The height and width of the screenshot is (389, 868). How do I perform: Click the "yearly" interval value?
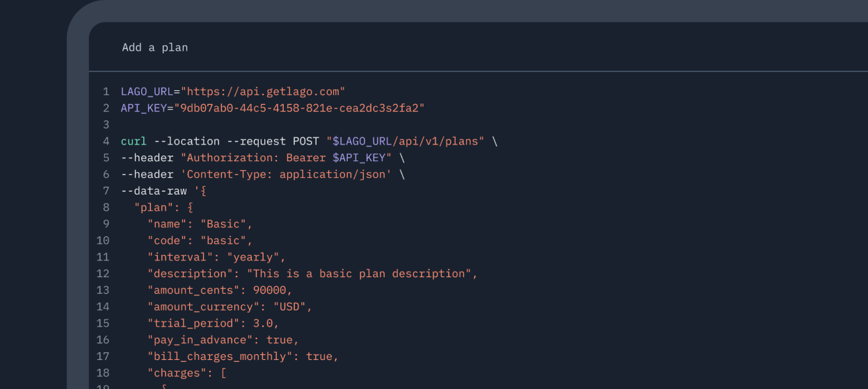pyautogui.click(x=253, y=257)
